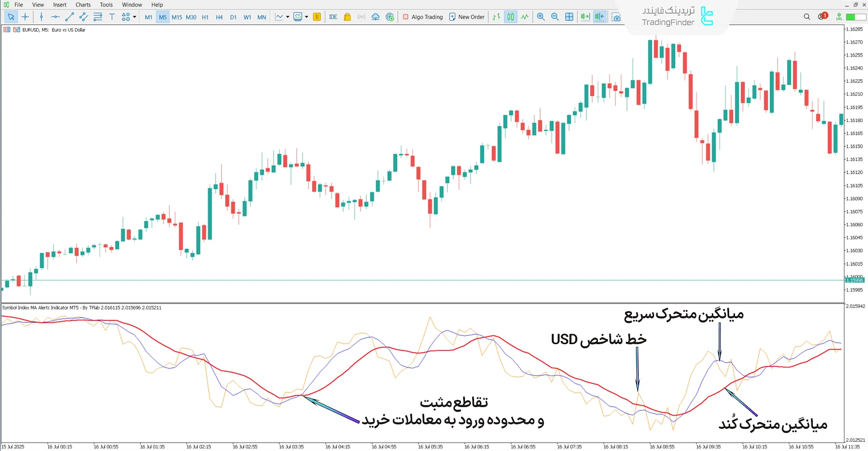Select the Text insertion tool
This screenshot has height=451, width=868.
(x=112, y=17)
